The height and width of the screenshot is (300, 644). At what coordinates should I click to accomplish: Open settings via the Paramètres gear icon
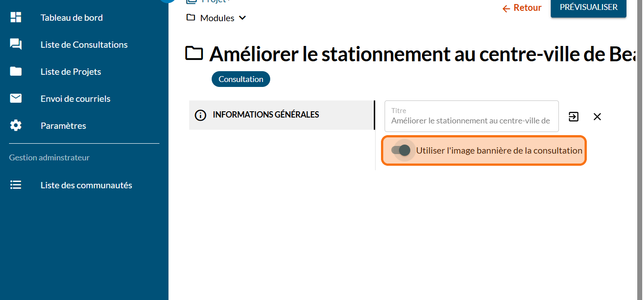[x=16, y=125]
